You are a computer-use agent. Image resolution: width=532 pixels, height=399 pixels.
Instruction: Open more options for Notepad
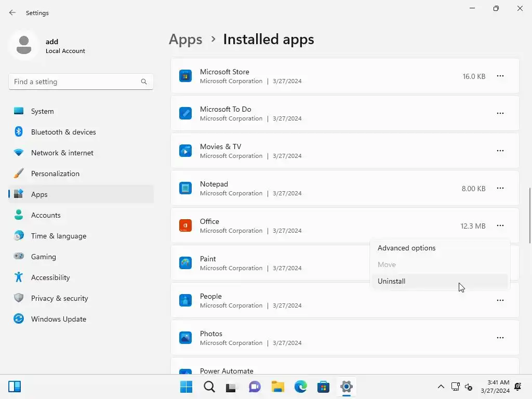pyautogui.click(x=500, y=188)
